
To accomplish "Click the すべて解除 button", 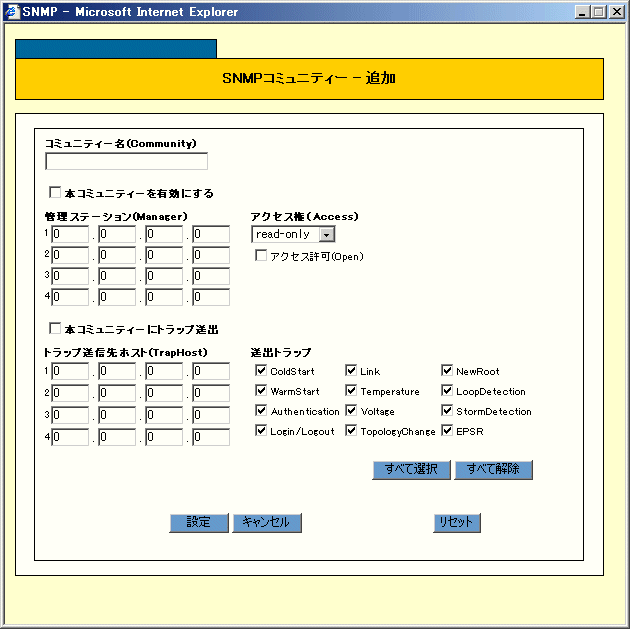I will [x=493, y=470].
